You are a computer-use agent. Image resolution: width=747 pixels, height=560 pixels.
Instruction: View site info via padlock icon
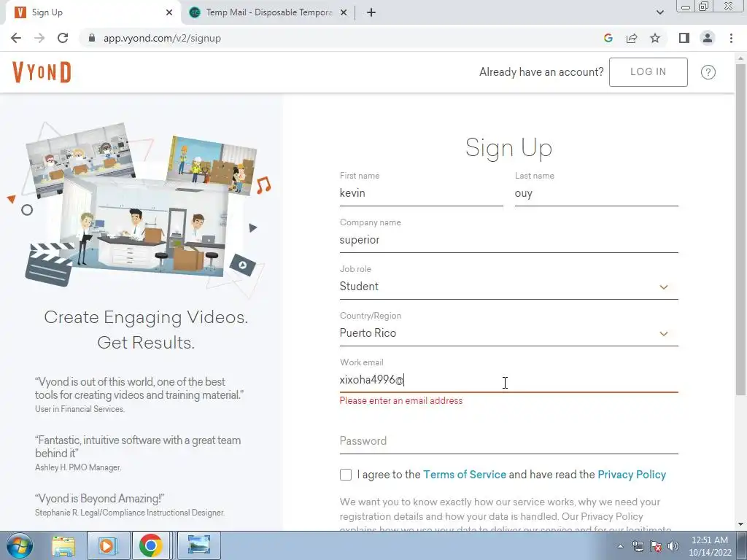click(x=92, y=38)
